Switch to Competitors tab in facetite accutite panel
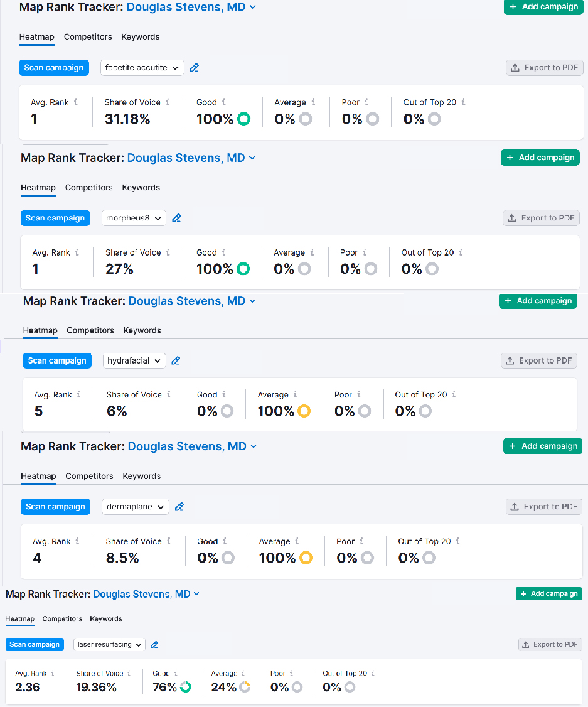 [x=88, y=37]
